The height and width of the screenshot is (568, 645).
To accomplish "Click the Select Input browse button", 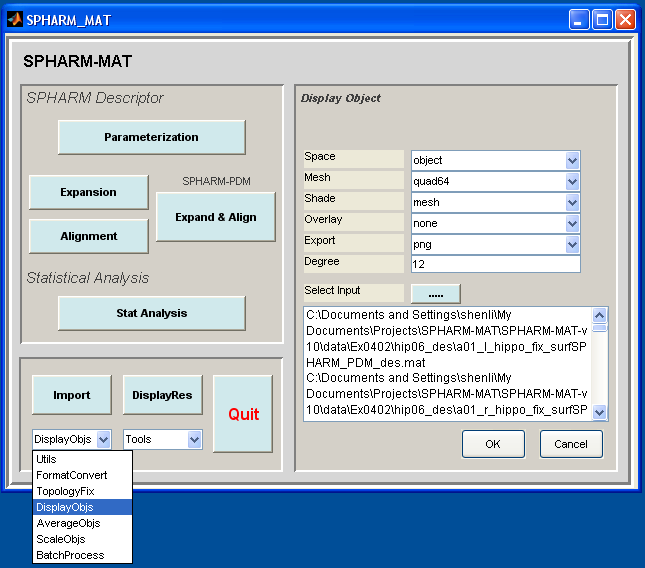I will [x=436, y=294].
